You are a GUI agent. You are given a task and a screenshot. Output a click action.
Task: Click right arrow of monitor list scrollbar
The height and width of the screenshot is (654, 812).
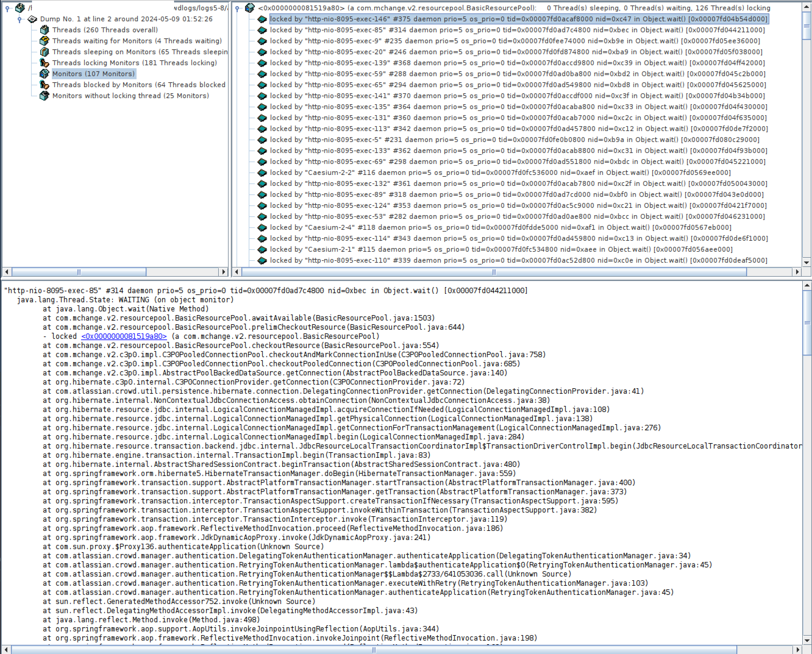797,272
